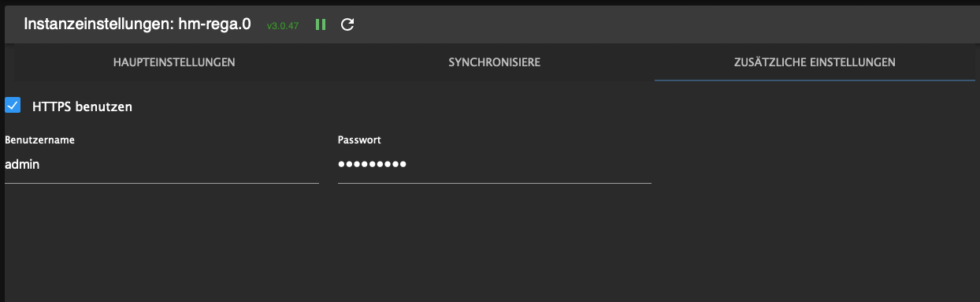Click the blank space after 'admin'

(180, 165)
